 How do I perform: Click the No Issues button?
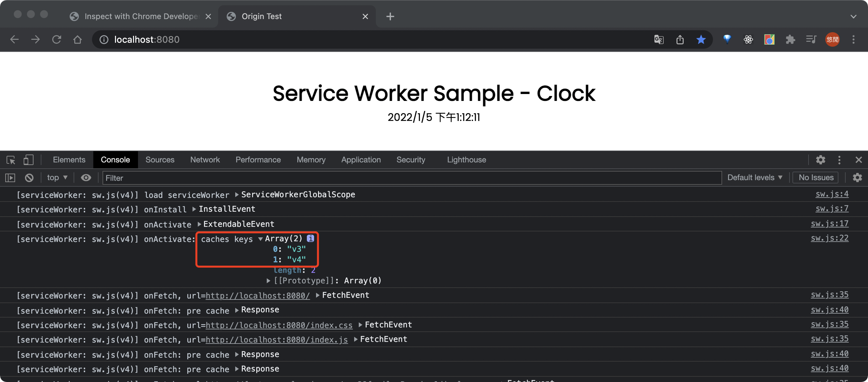(816, 177)
